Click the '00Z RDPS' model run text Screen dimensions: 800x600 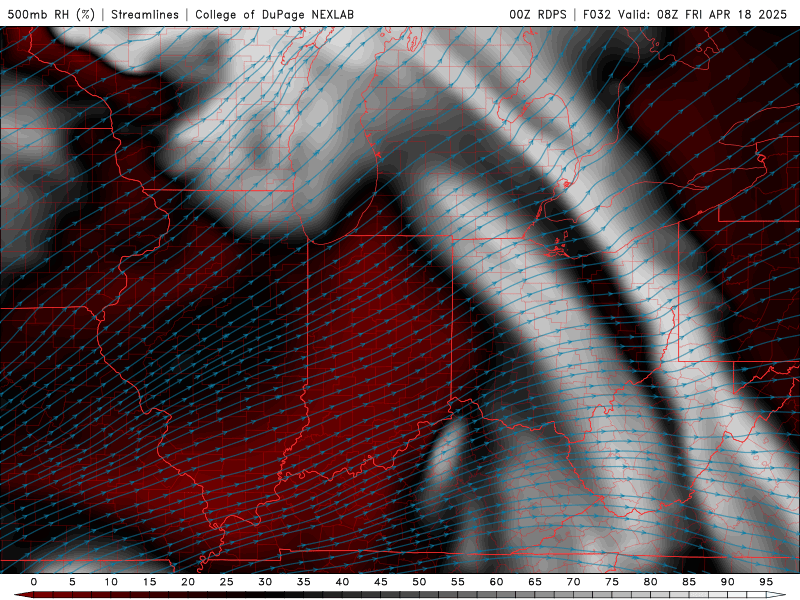[538, 14]
